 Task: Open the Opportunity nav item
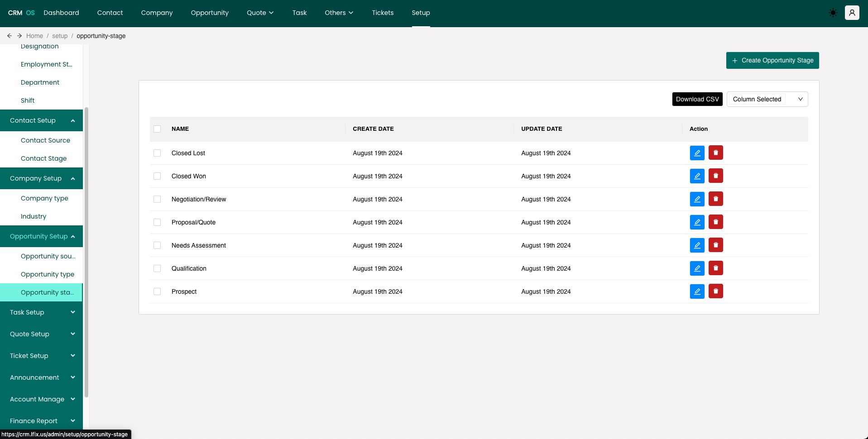point(210,13)
